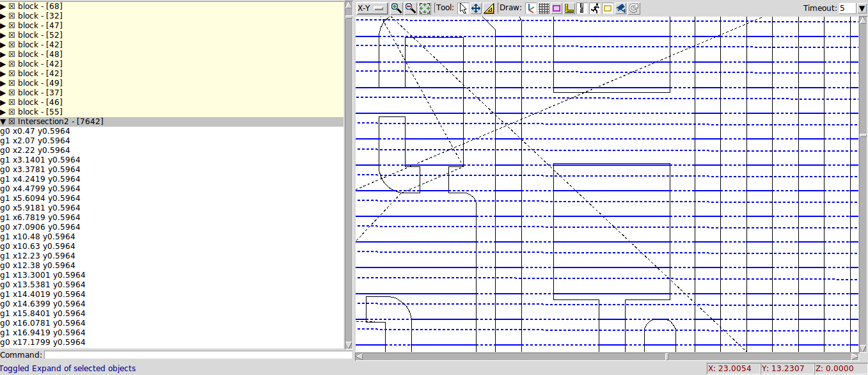The image size is (868, 375).
Task: Expand block [48] triangle
Action: pyautogui.click(x=3, y=54)
